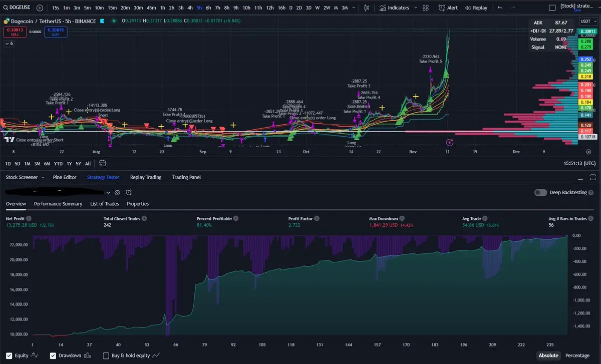Open strategy settings gear icon

[117, 192]
